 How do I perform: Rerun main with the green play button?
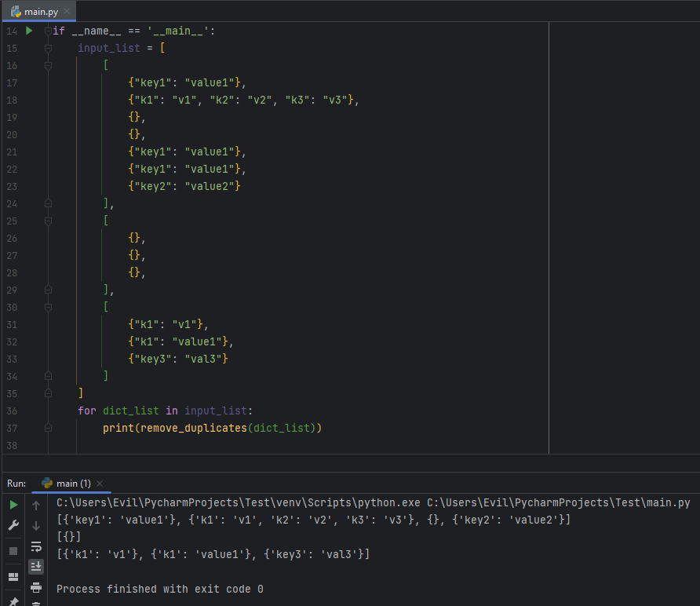tap(13, 505)
